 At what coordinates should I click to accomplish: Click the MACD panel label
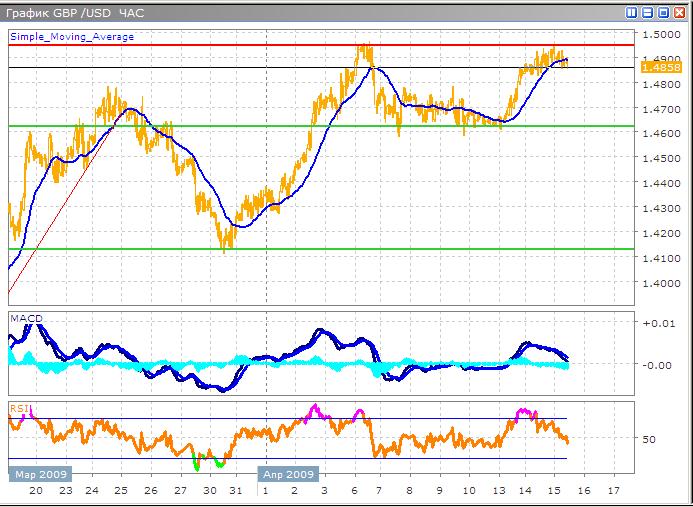pyautogui.click(x=25, y=318)
